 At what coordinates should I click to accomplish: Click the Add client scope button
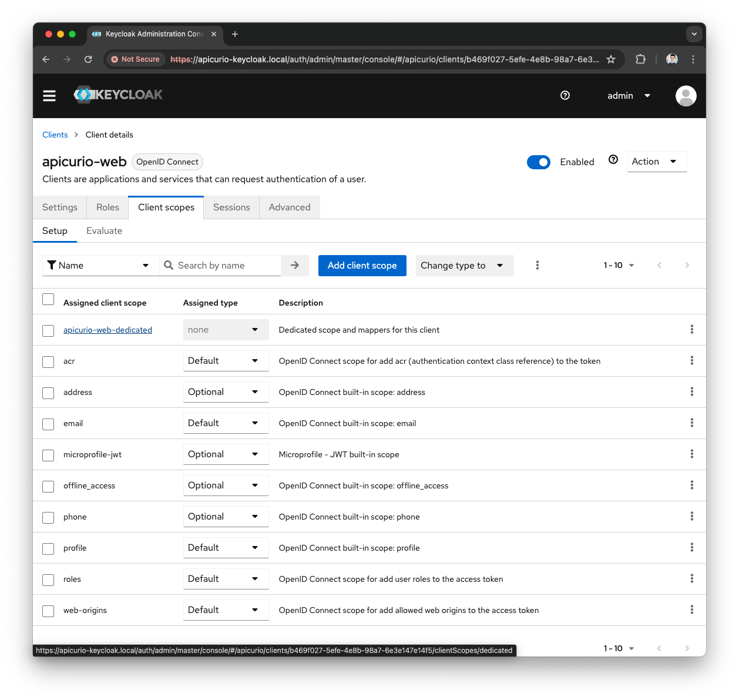click(x=362, y=265)
